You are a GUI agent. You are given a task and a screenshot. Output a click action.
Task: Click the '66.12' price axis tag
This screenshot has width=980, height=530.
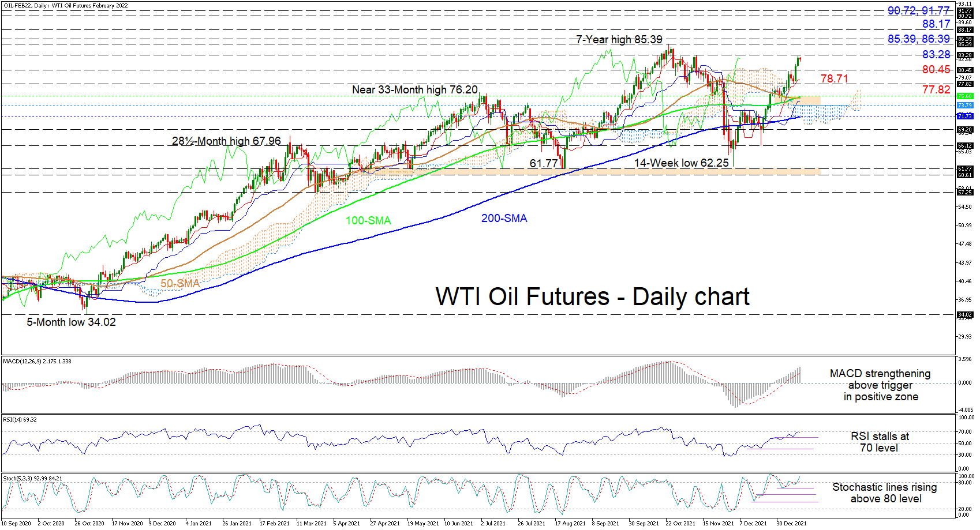click(965, 146)
